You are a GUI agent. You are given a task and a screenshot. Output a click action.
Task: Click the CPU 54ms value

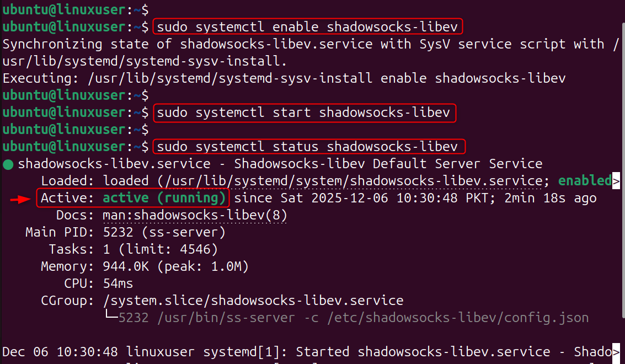tap(118, 283)
